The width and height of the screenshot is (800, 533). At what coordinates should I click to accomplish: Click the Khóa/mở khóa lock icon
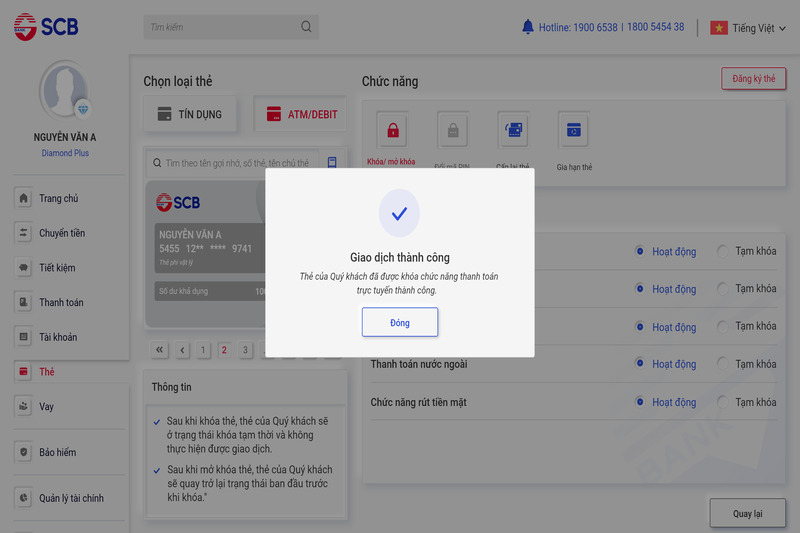point(392,130)
